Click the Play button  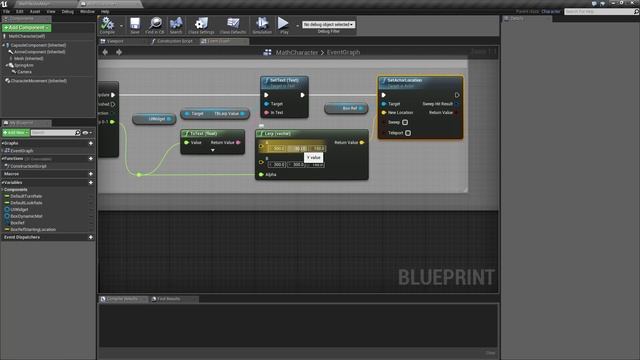(283, 25)
